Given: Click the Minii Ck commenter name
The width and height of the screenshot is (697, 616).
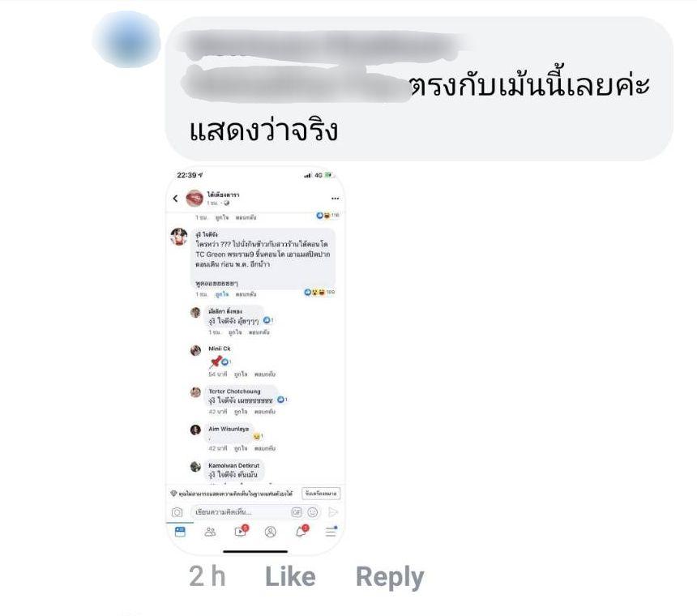Looking at the screenshot, I should [x=220, y=349].
